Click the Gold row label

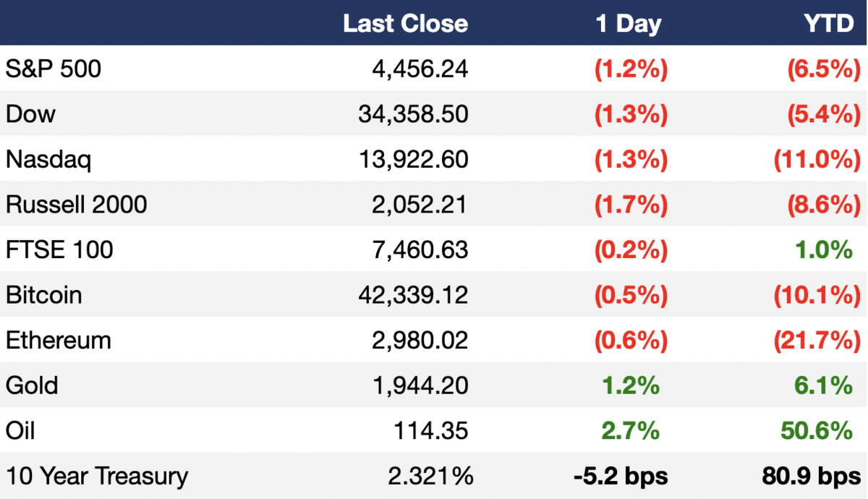pos(32,385)
